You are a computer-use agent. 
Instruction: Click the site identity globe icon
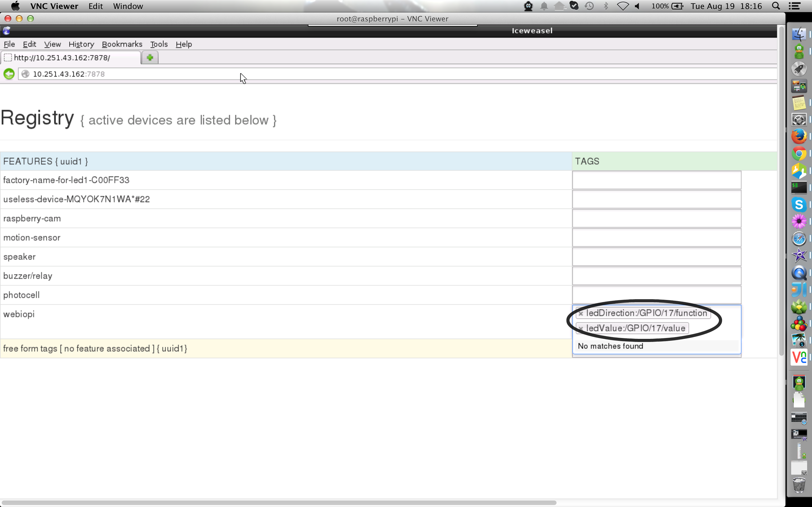[x=25, y=74]
